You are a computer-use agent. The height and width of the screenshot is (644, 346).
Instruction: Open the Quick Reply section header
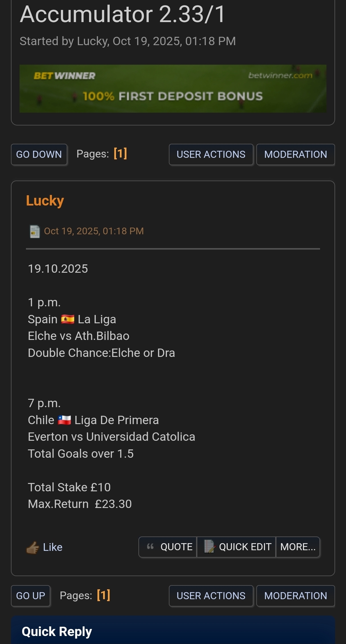point(57,632)
